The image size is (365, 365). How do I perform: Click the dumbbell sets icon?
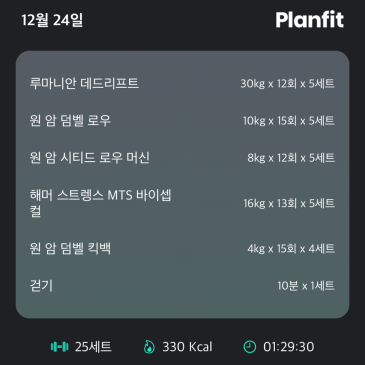[x=59, y=347]
